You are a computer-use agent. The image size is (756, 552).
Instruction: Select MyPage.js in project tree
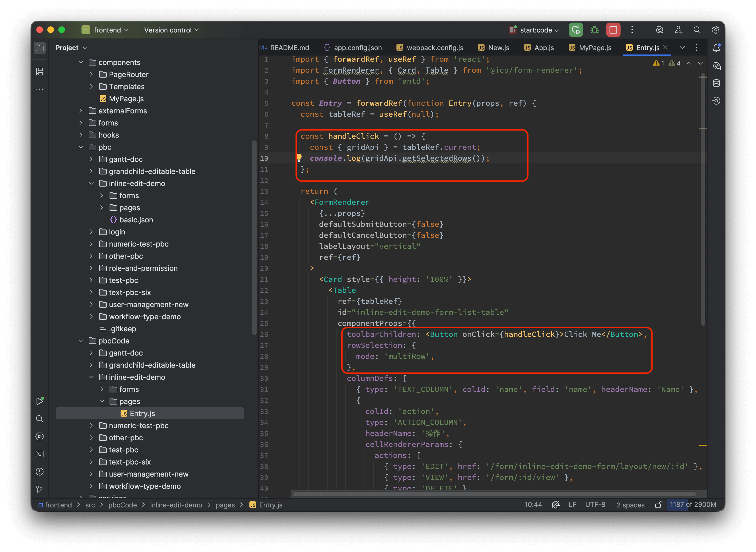(122, 99)
